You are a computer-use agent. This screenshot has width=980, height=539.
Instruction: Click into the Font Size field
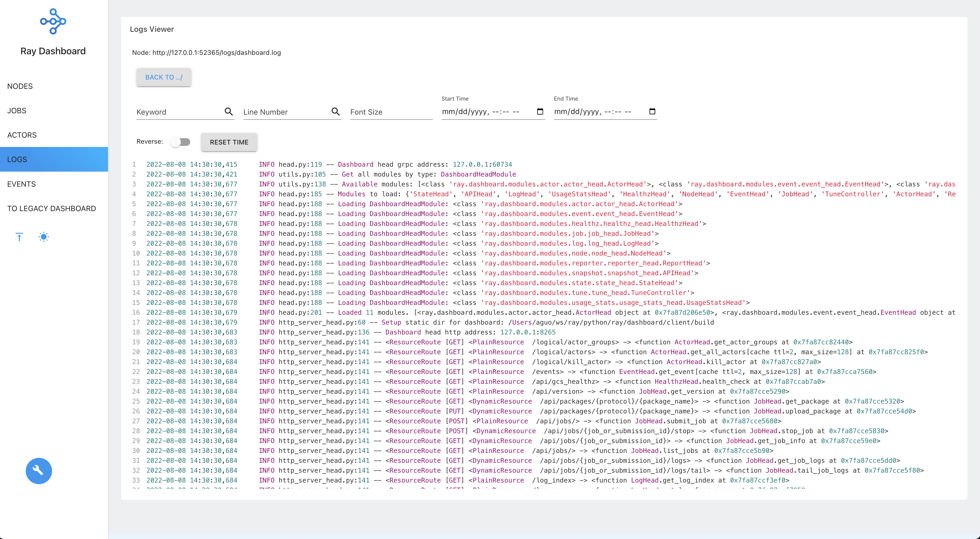click(391, 112)
